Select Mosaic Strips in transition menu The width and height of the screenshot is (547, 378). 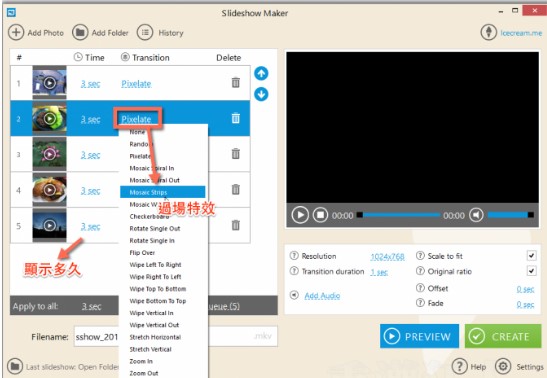[x=163, y=192]
